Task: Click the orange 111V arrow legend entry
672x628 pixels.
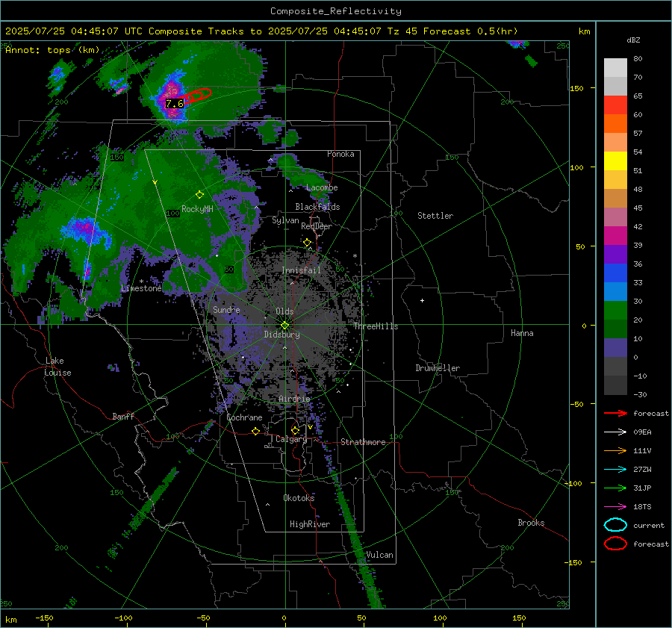Action: [x=615, y=450]
